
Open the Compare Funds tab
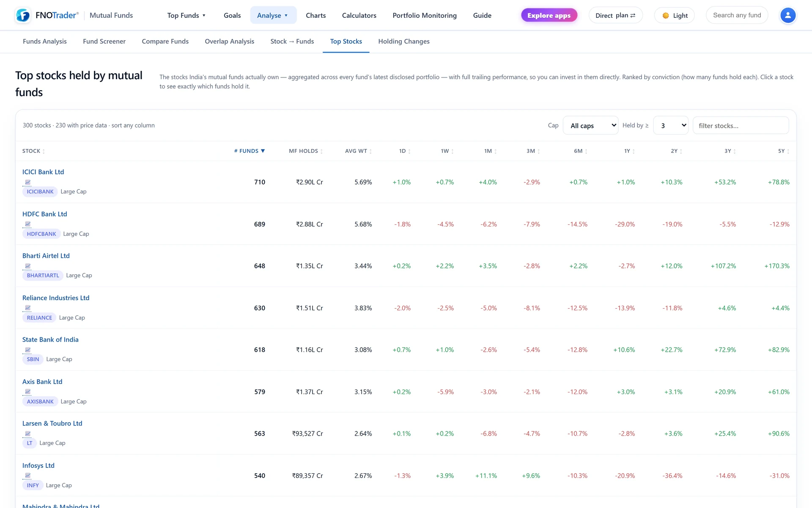(x=165, y=41)
